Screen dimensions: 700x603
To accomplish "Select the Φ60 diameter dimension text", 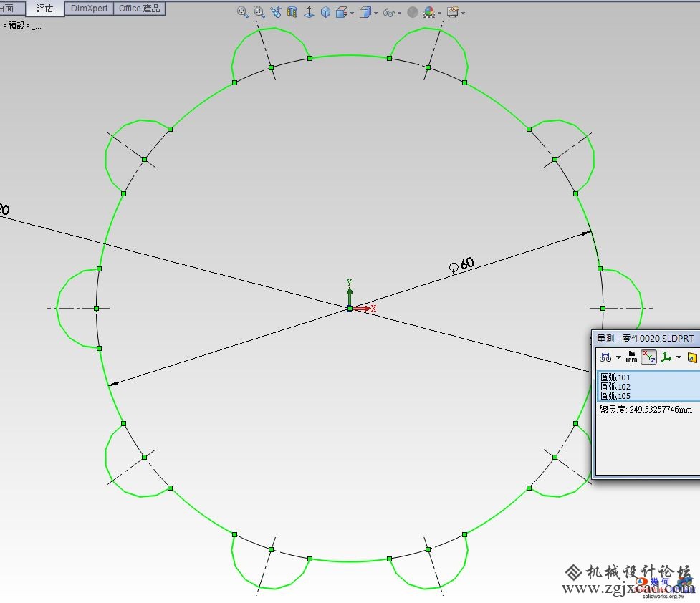I will click(461, 265).
